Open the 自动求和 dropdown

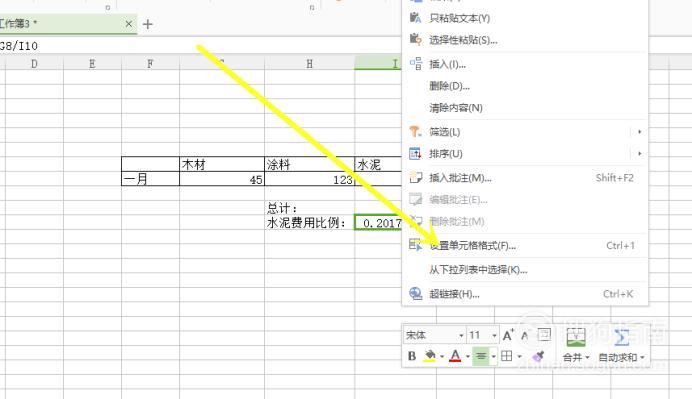[x=621, y=357]
